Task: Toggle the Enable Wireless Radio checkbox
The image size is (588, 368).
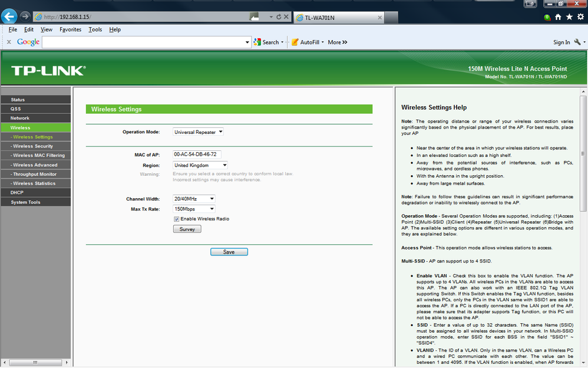Action: pyautogui.click(x=176, y=219)
